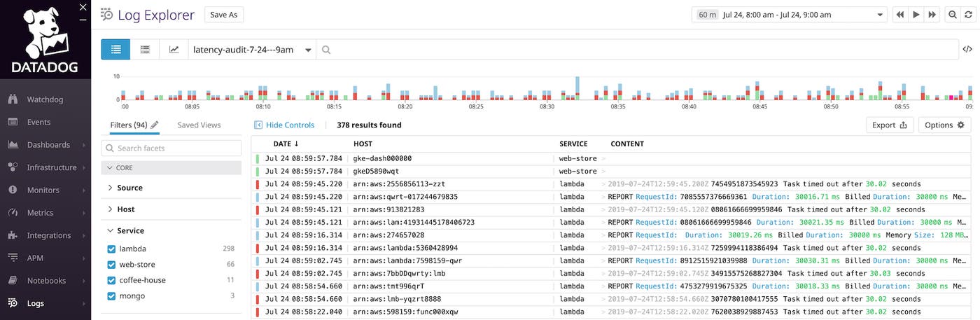Open Logs in the sidebar
Viewport: 980px width, 320px height.
pos(36,303)
